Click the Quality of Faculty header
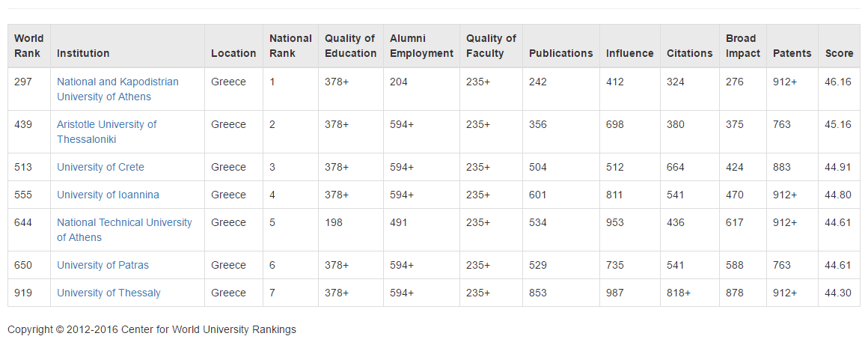Image resolution: width=868 pixels, height=360 pixels. coord(491,46)
